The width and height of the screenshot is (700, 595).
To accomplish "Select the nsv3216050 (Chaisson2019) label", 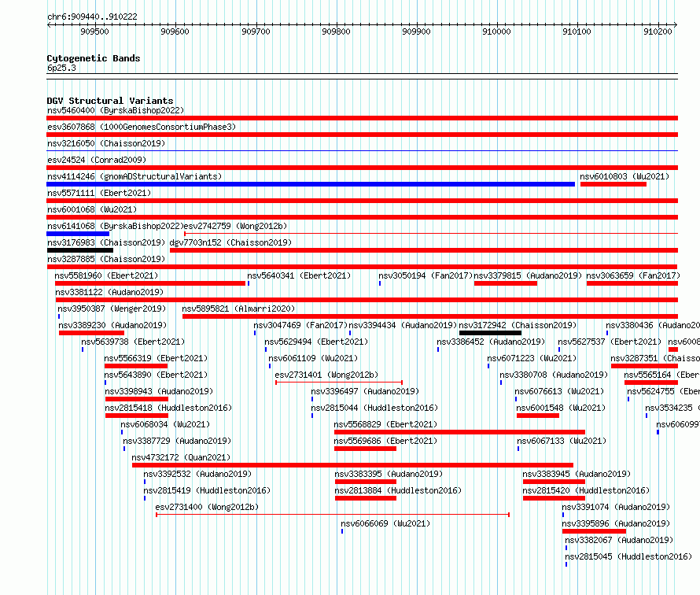I will (106, 143).
